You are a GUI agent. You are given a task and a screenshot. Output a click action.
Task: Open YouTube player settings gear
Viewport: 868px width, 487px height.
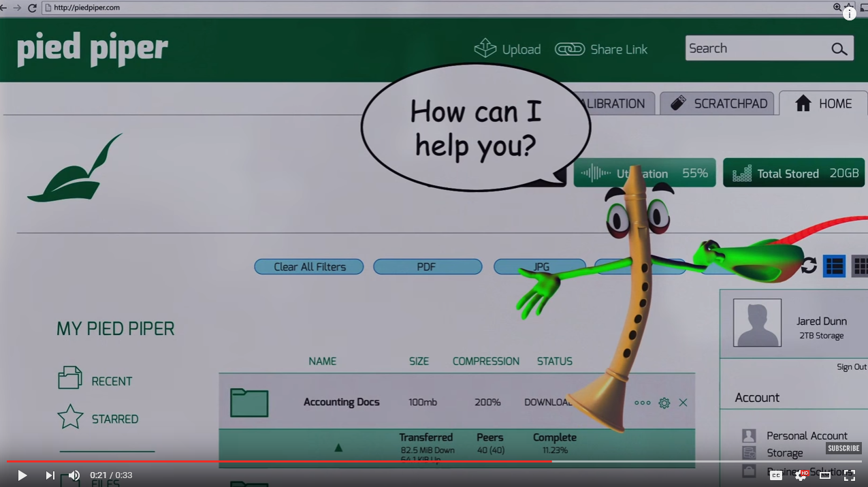[801, 475]
